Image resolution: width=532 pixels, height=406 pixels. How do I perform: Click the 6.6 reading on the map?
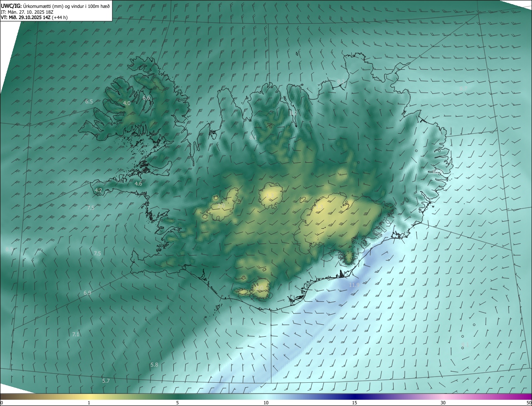point(146,98)
